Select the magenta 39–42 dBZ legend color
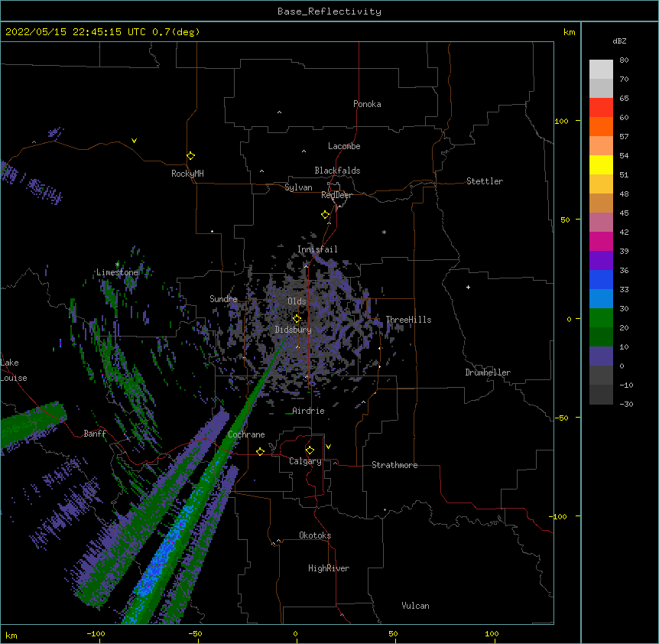This screenshot has height=644, width=659. [x=601, y=241]
